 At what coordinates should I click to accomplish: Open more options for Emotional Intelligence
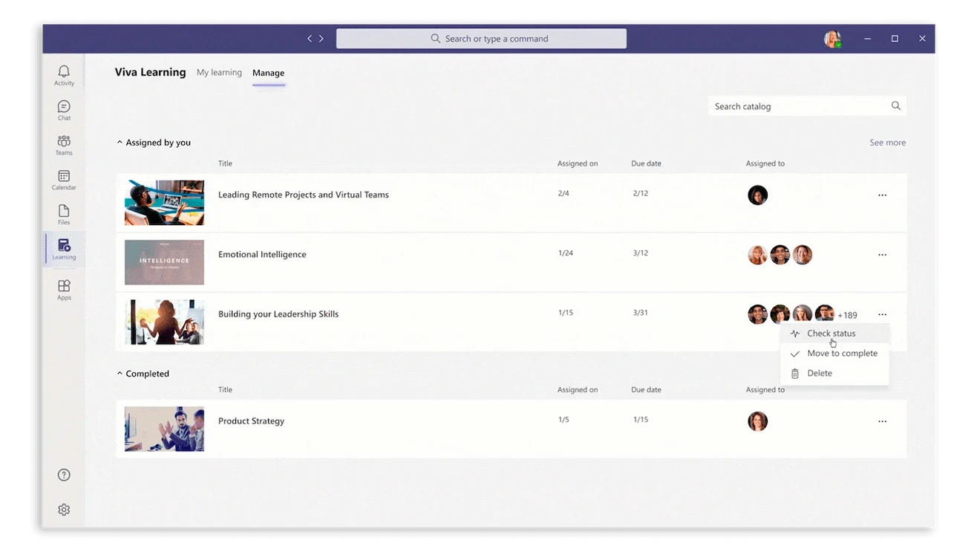[x=882, y=255]
